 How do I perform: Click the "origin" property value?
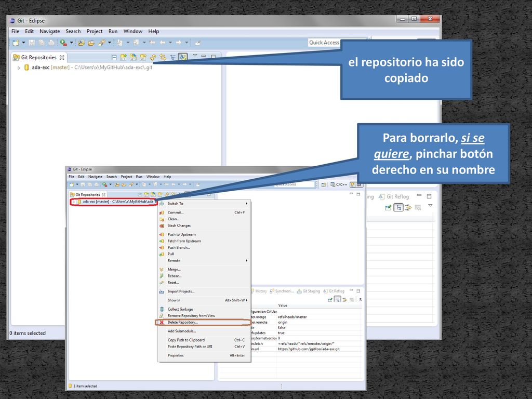point(283,322)
